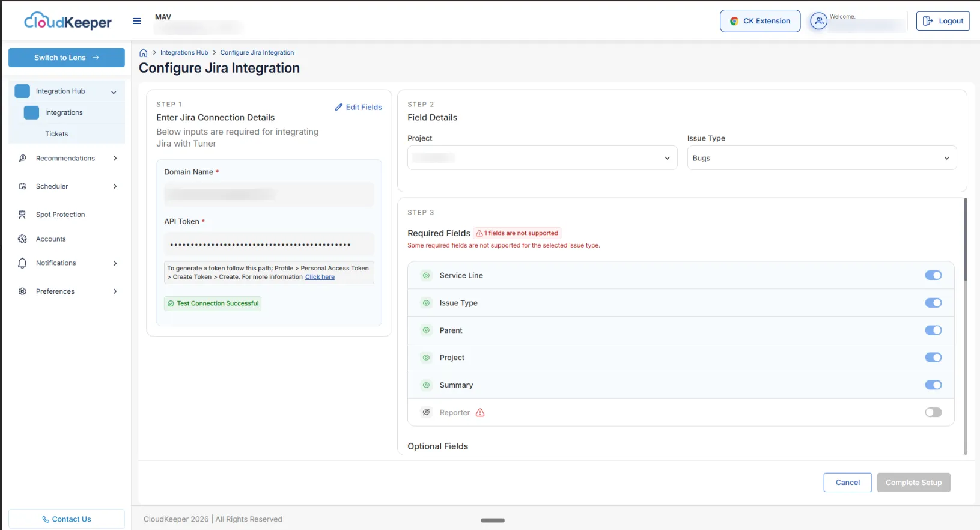This screenshot has height=530, width=980.
Task: Click the Cancel button
Action: (x=847, y=483)
